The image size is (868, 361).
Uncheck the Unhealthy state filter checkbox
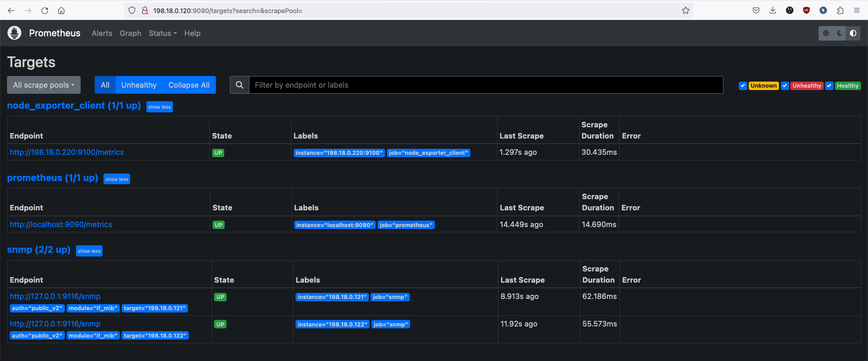[x=785, y=86]
